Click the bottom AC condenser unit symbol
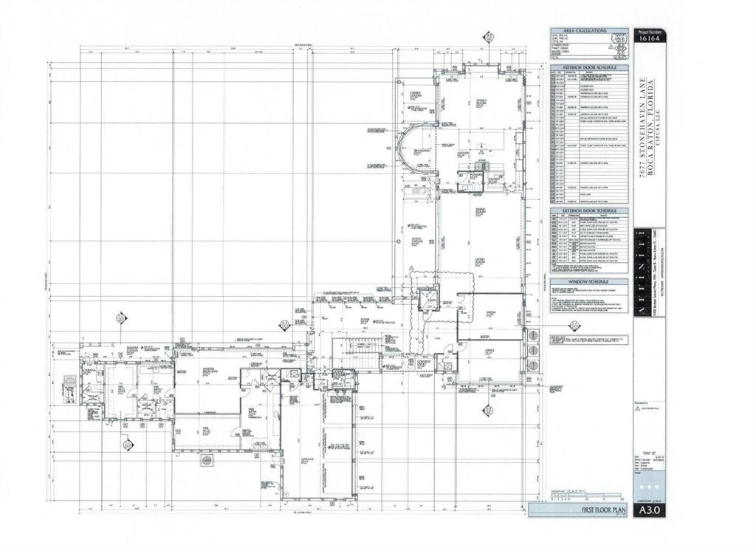The width and height of the screenshot is (756, 545). [x=532, y=366]
